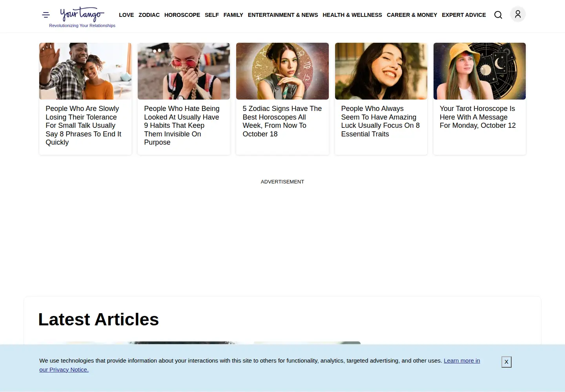
Task: Open the amazing luck 8 essential traits article
Action: pyautogui.click(x=381, y=121)
